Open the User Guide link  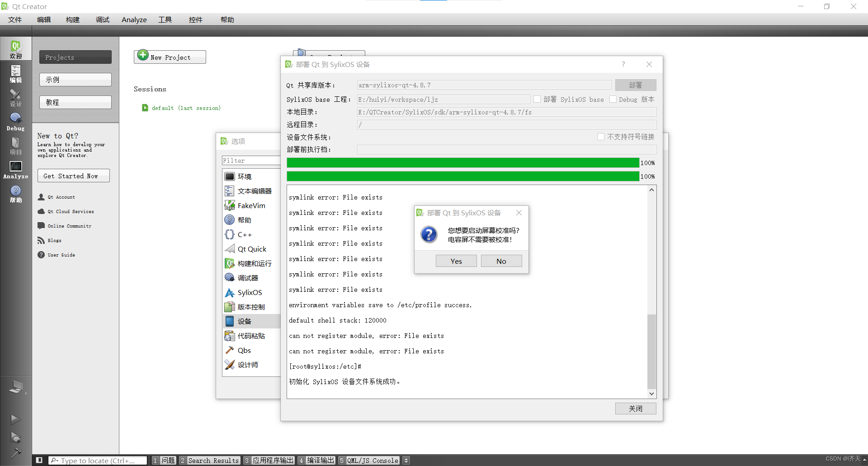click(x=57, y=255)
